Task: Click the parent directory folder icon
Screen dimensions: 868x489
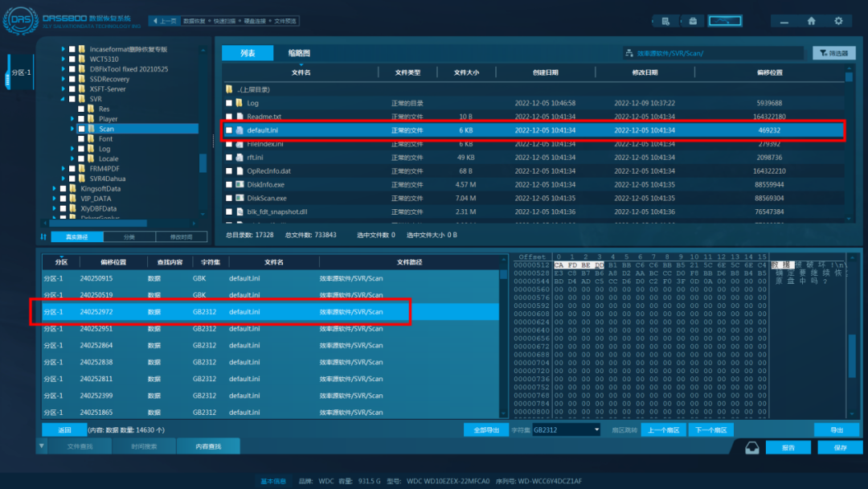Action: (x=229, y=89)
